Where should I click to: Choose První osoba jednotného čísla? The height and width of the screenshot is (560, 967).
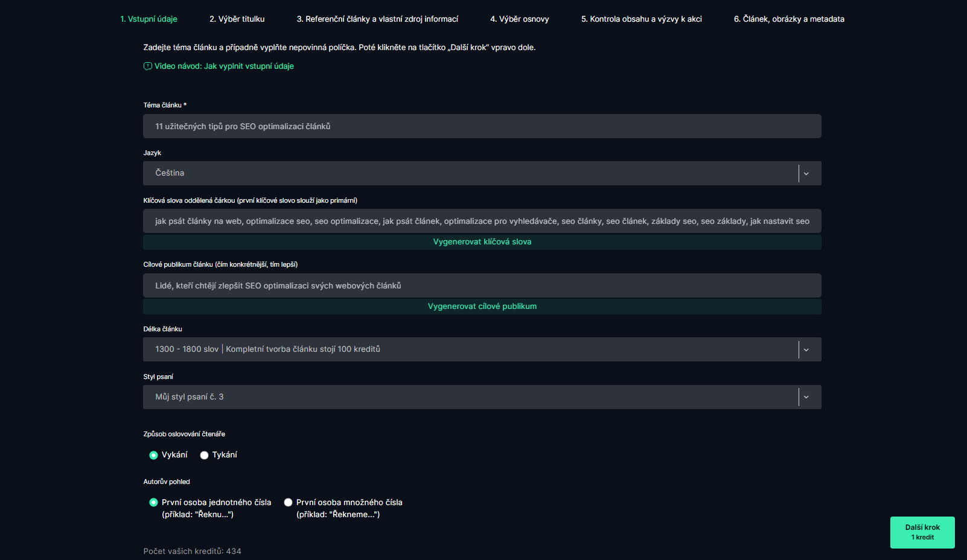153,503
